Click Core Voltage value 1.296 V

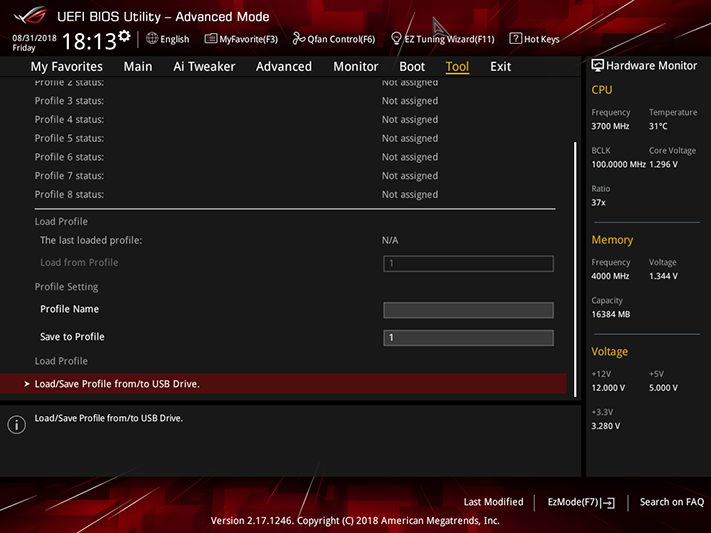click(x=663, y=164)
